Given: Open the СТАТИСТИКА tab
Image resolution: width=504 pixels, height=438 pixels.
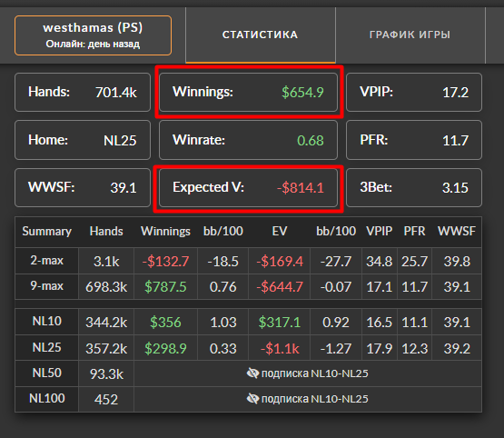Looking at the screenshot, I should click(261, 35).
